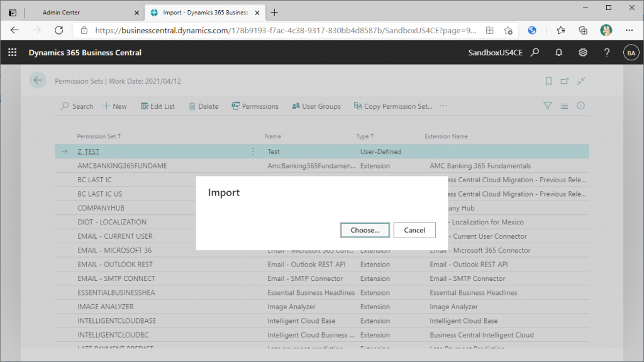
Task: Open browser Settings and more menu
Action: 629,30
